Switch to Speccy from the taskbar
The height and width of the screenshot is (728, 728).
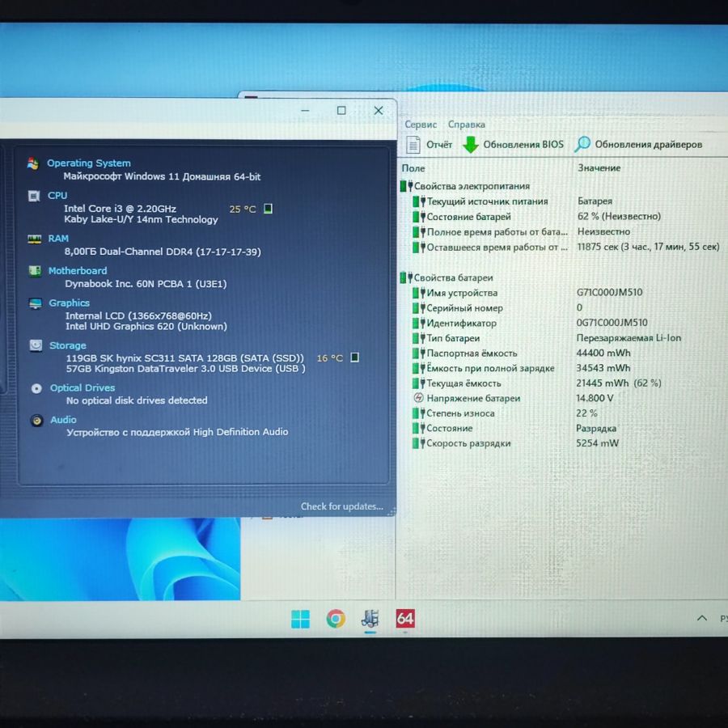[370, 619]
